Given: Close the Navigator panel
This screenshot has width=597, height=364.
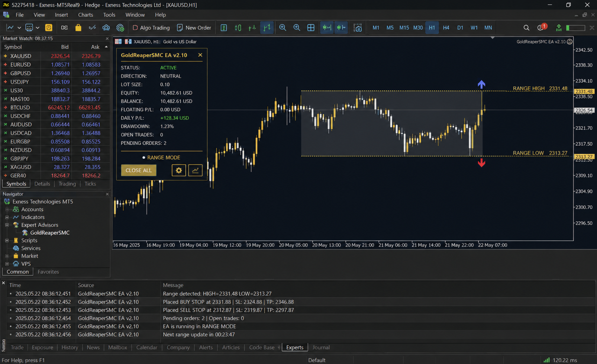Looking at the screenshot, I should coord(107,194).
